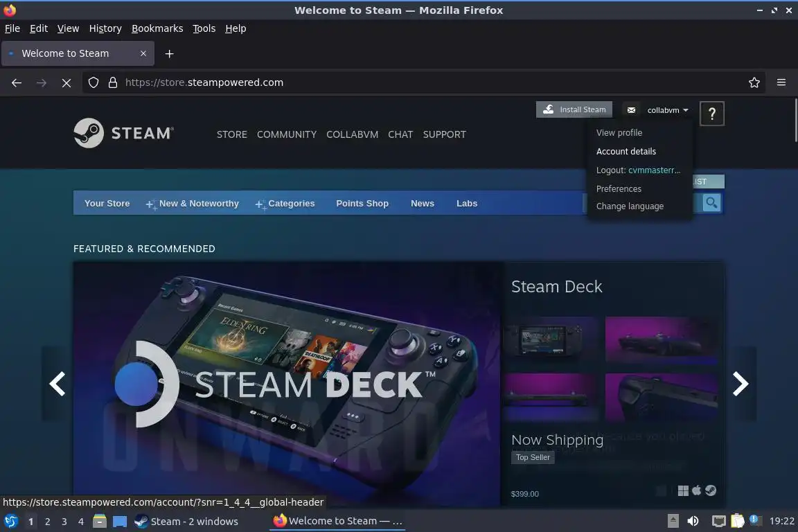Viewport: 798px width, 532px height.
Task: Open Preferences from account menu
Action: (x=619, y=189)
